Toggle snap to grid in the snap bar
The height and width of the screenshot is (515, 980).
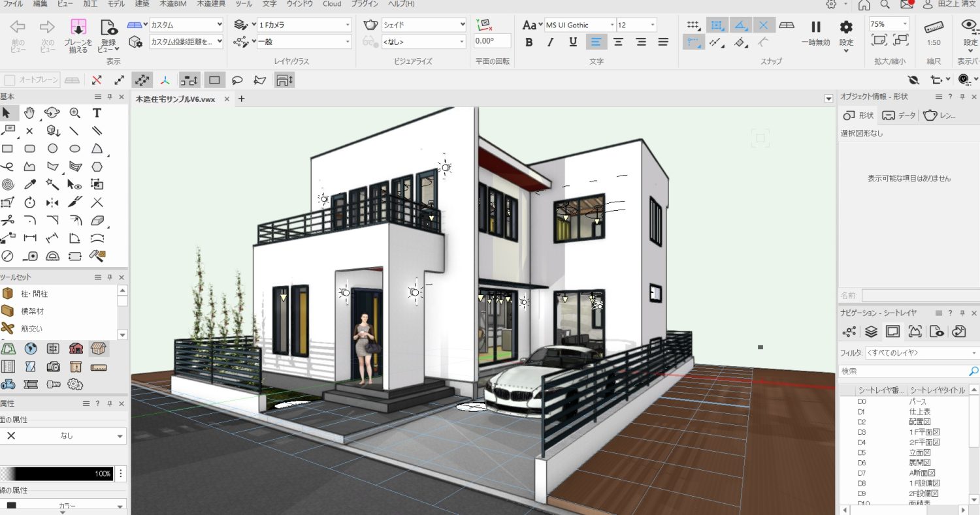coord(694,24)
